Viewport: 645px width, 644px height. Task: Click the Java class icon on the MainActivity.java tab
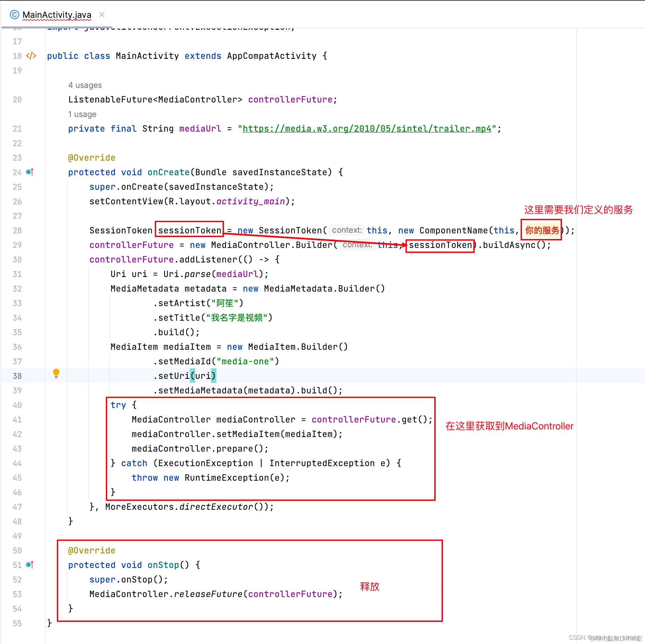click(14, 15)
